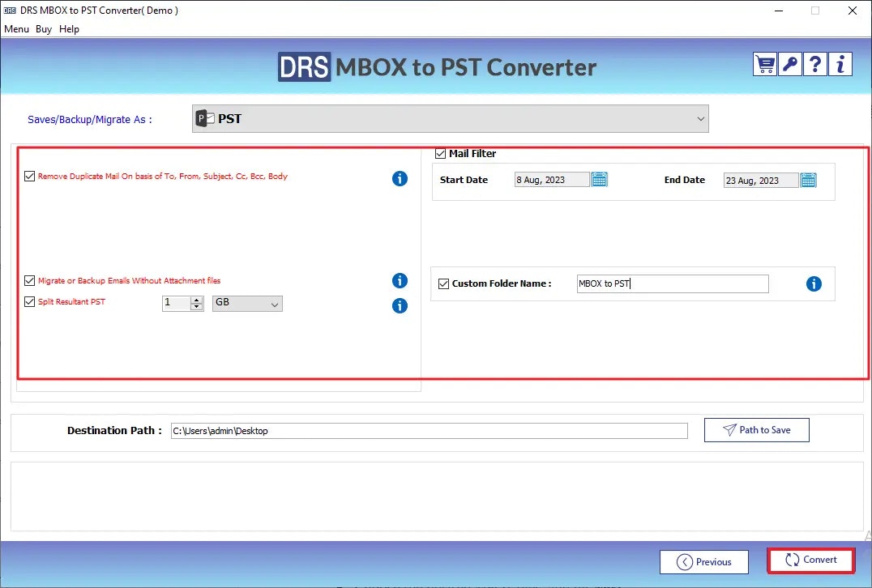Open the Help menu

pyautogui.click(x=69, y=29)
